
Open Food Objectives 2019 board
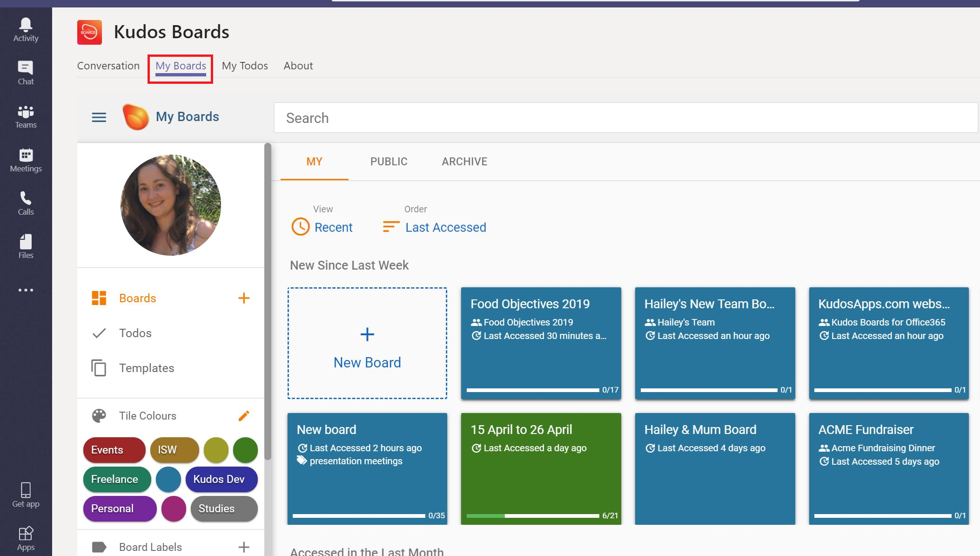pyautogui.click(x=541, y=343)
